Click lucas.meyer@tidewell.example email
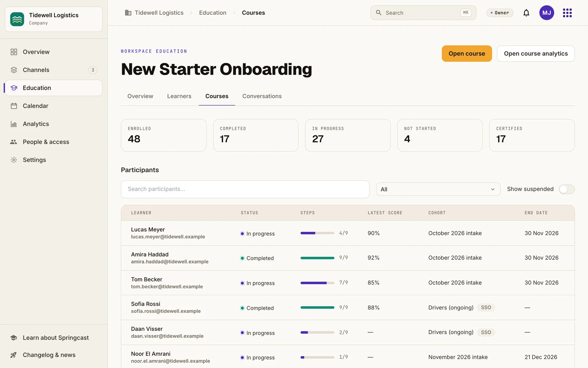Viewport: 588px width, 368px height. pos(168,237)
